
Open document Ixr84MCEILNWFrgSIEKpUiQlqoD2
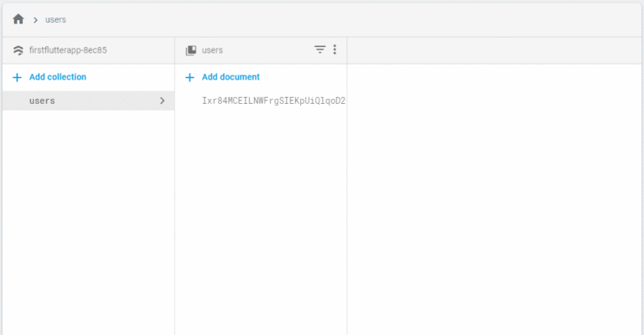pyautogui.click(x=273, y=100)
